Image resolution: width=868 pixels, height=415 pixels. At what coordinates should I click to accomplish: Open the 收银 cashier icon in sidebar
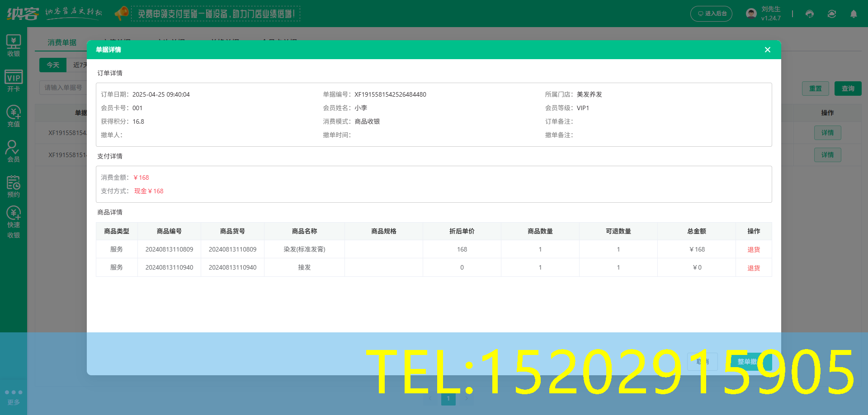click(x=14, y=46)
